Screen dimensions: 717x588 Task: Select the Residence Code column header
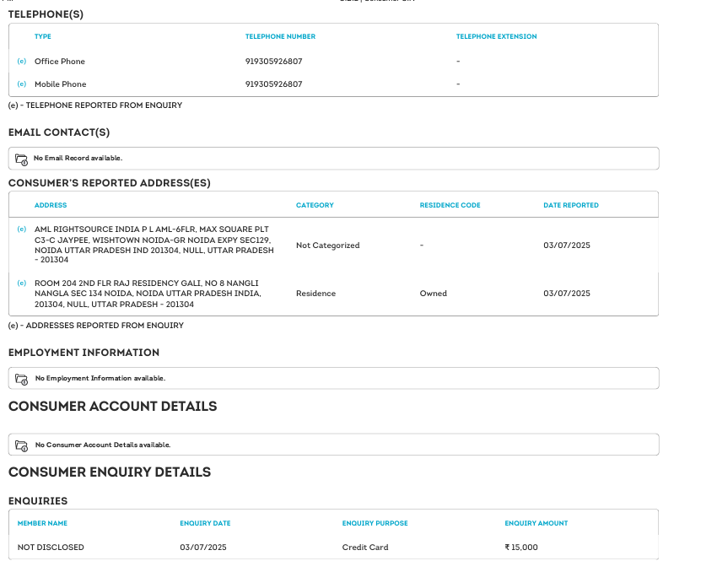point(450,205)
